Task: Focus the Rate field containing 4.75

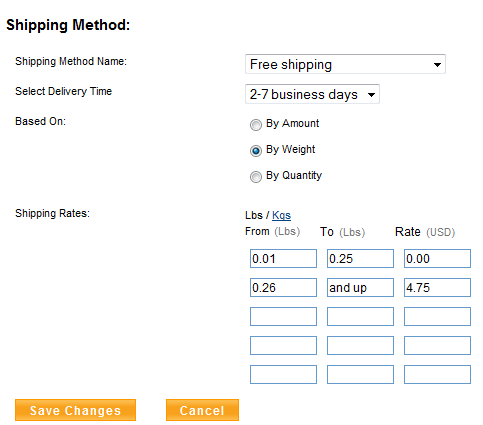Action: click(x=437, y=287)
